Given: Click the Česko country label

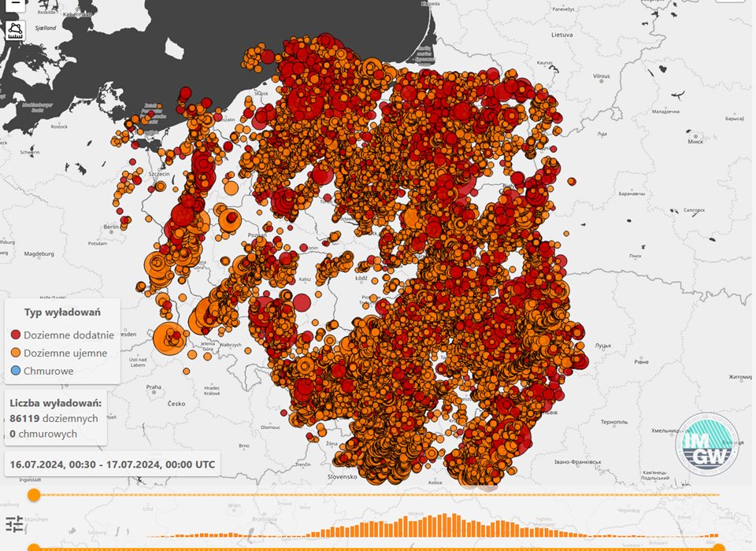Looking at the screenshot, I should click(176, 404).
